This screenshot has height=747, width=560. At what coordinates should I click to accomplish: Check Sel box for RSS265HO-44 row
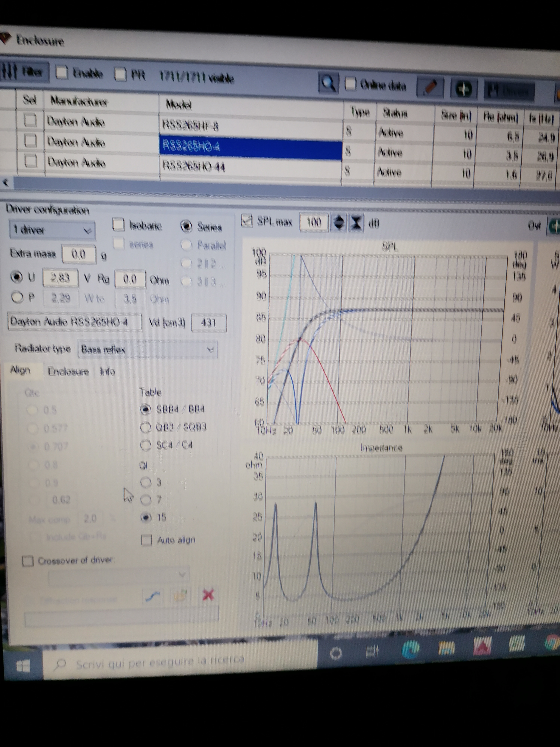31,161
